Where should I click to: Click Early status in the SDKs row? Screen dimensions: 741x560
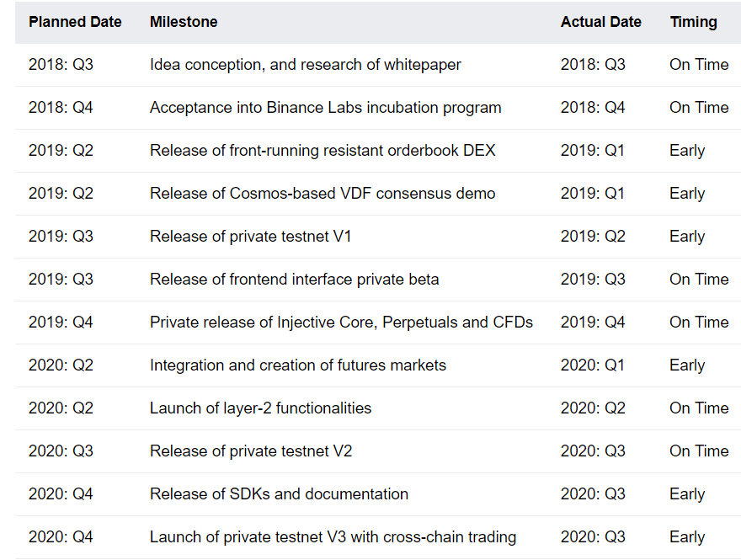pos(686,494)
